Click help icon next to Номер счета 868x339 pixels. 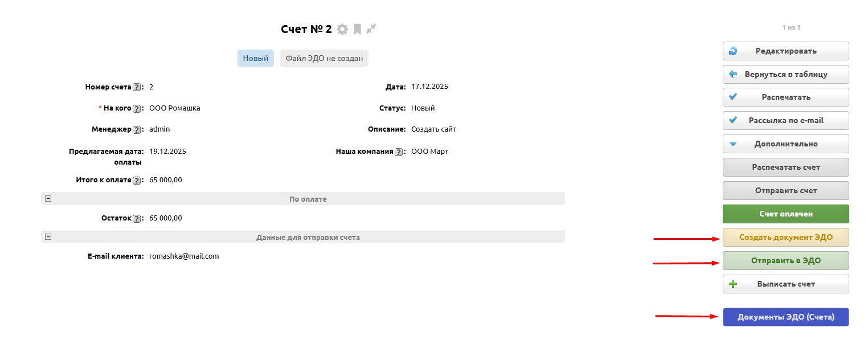click(136, 88)
